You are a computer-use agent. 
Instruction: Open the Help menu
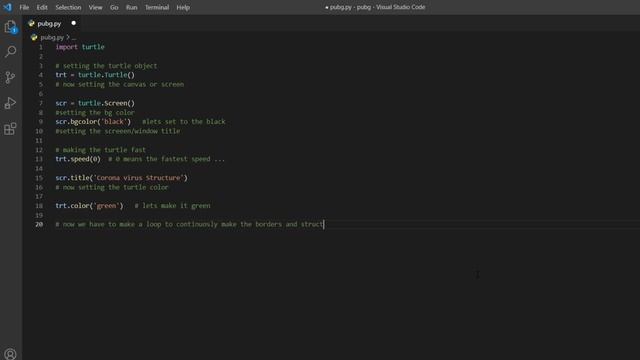tap(183, 7)
